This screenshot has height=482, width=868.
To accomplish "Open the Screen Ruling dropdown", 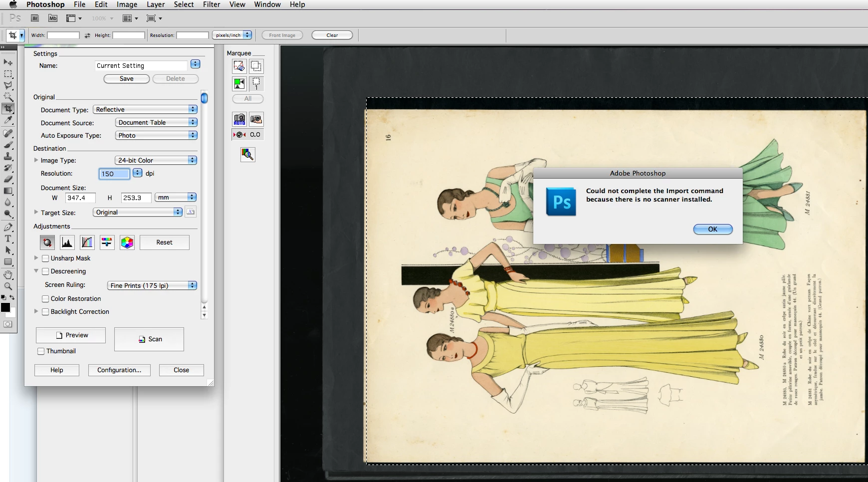I will (152, 285).
